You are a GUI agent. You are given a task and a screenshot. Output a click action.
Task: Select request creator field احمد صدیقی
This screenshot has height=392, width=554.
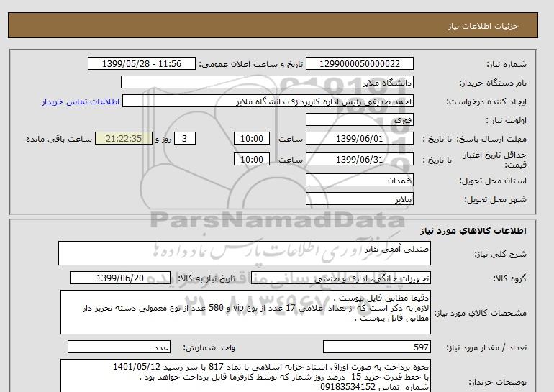[268, 101]
